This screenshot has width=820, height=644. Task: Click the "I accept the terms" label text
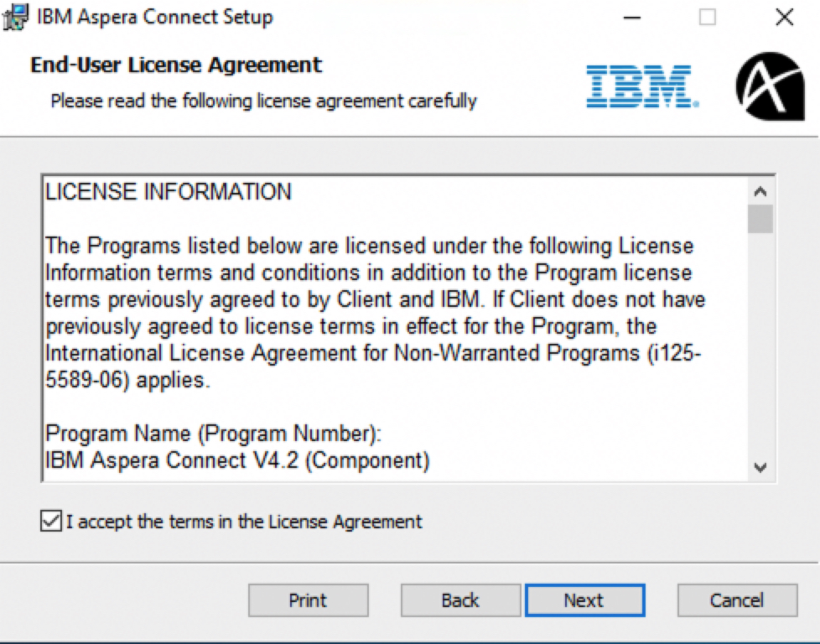[x=244, y=522]
